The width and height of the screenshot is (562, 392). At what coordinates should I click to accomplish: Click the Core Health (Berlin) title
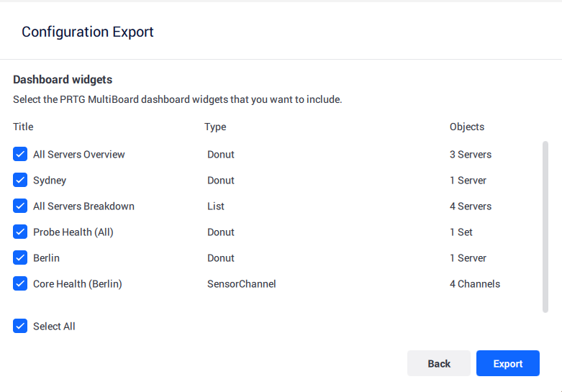78,284
